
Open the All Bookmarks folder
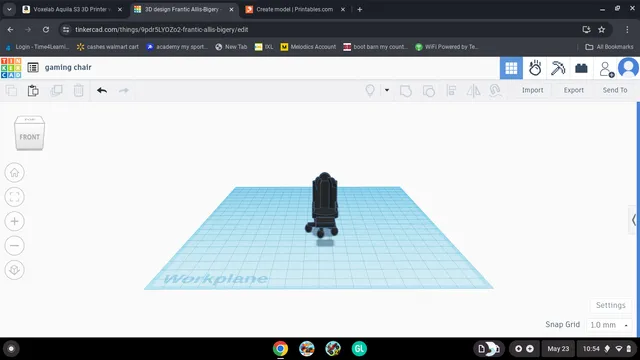pos(609,47)
